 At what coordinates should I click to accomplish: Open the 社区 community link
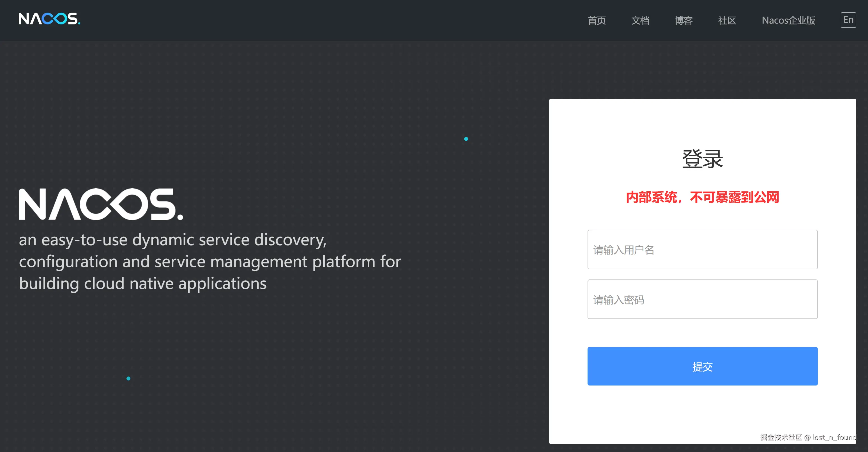[727, 20]
